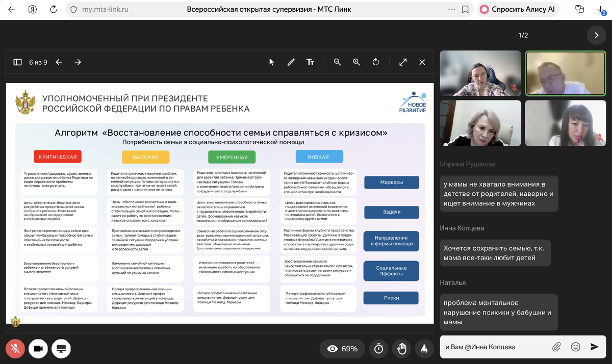The image size is (612, 364).
Task: Send a fire reaction
Action: pyautogui.click(x=424, y=349)
